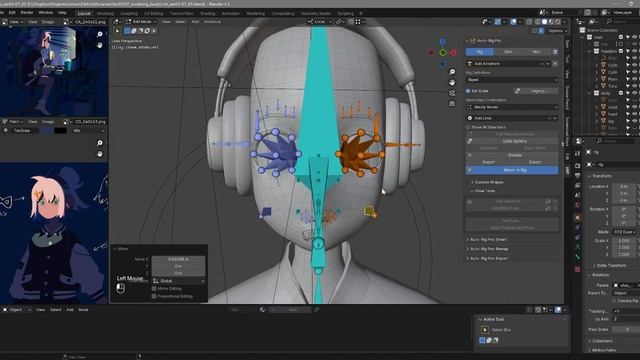The height and width of the screenshot is (360, 640).
Task: Open the Edit Mode dropdown
Action: click(x=141, y=22)
